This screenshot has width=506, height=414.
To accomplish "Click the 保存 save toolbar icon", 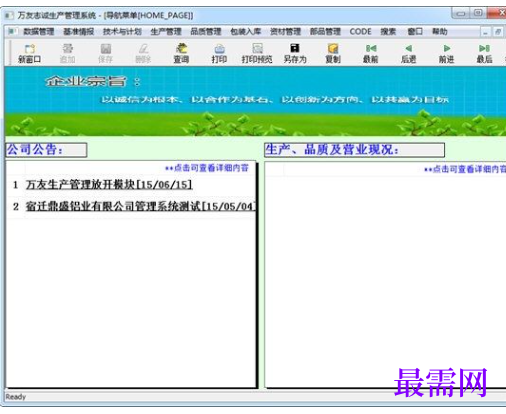I will [105, 53].
